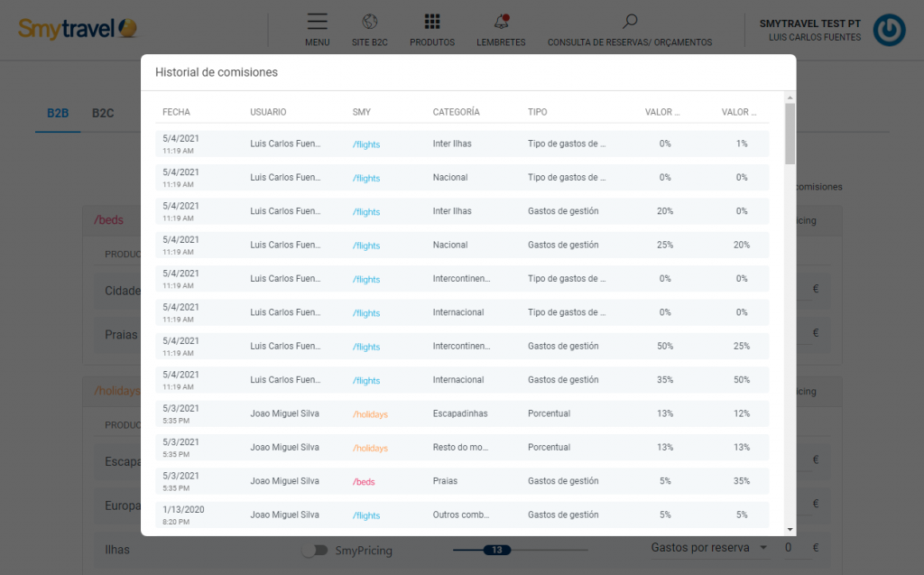
Task: Click the Smytravel logo
Action: [x=79, y=29]
